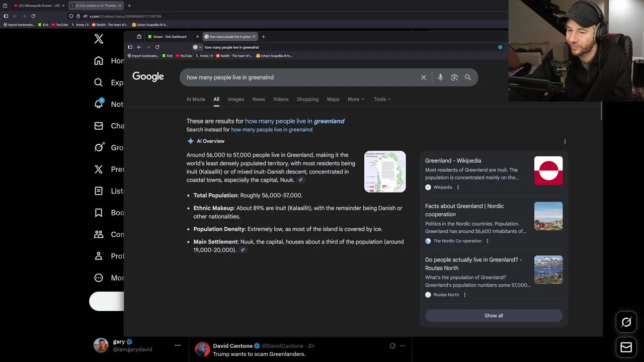Screen dimensions: 644x362
Task: Switch to Stream - Kick Dashboard tab
Action: (x=173, y=37)
